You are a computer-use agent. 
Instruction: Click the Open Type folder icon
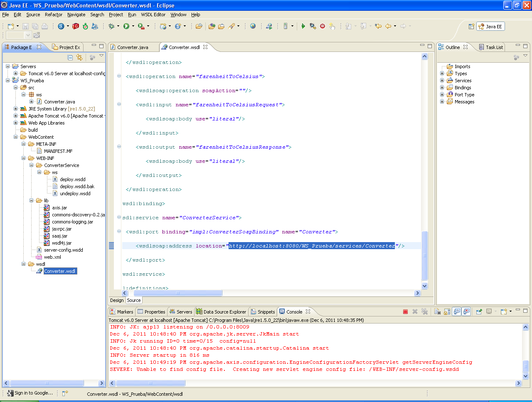(212, 26)
